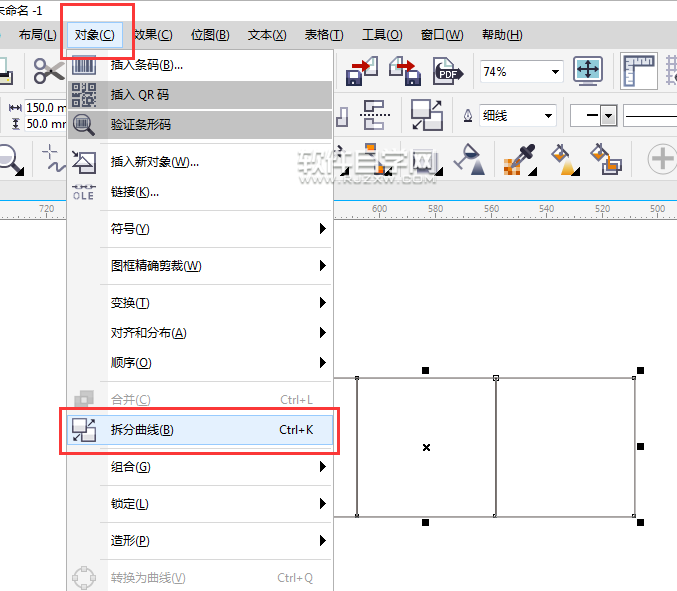Click the full-screen preview icon
677x591 pixels.
click(588, 71)
